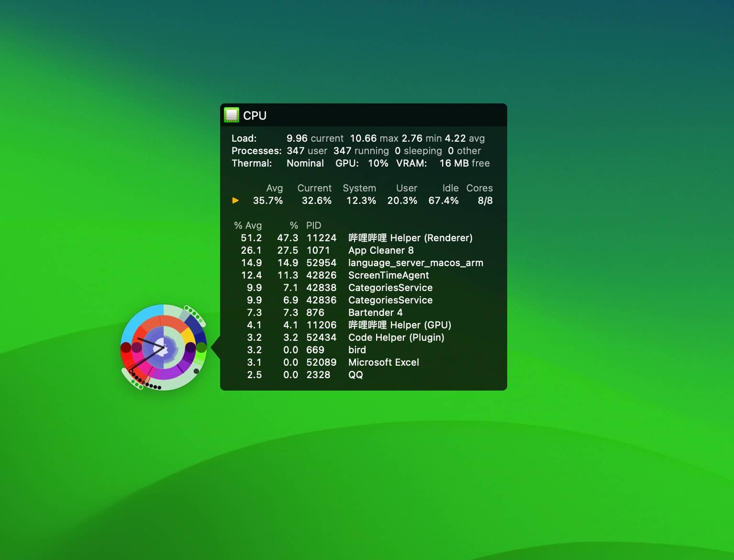734x560 pixels.
Task: Click the 35.7% Avg CPU value
Action: coord(268,201)
